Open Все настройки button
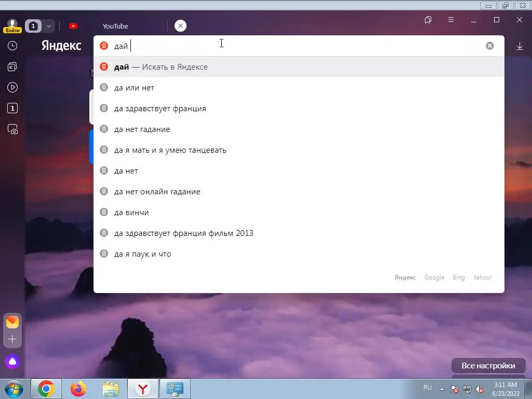This screenshot has width=532, height=399. 488,366
